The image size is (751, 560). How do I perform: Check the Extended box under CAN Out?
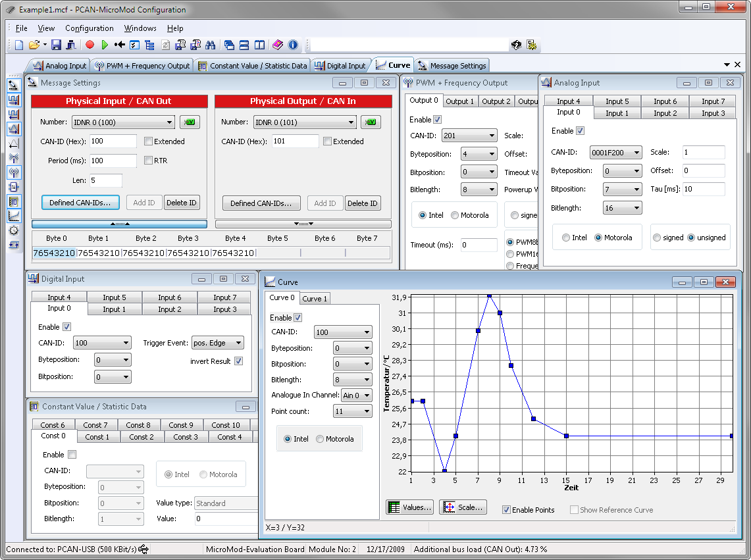tap(148, 141)
